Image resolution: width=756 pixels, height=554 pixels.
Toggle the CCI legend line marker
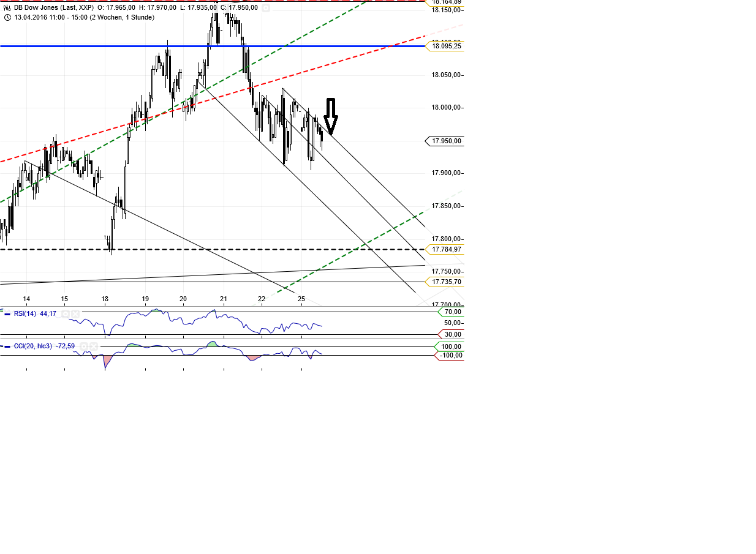[x=9, y=346]
